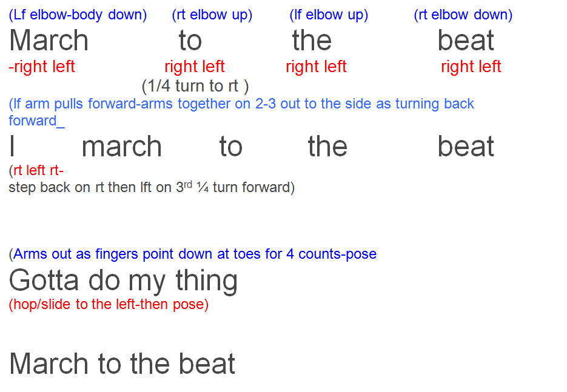
Task: Click the word 'to' in the first lyric line
Action: pos(190,41)
